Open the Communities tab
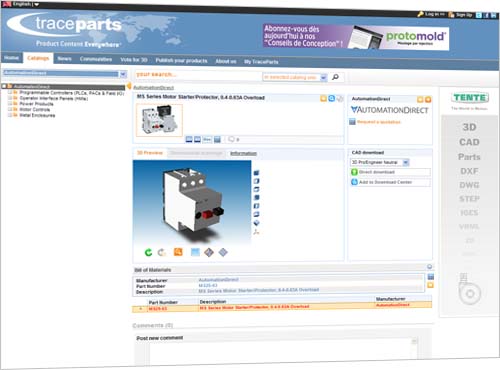The height and width of the screenshot is (370, 500). click(x=96, y=59)
